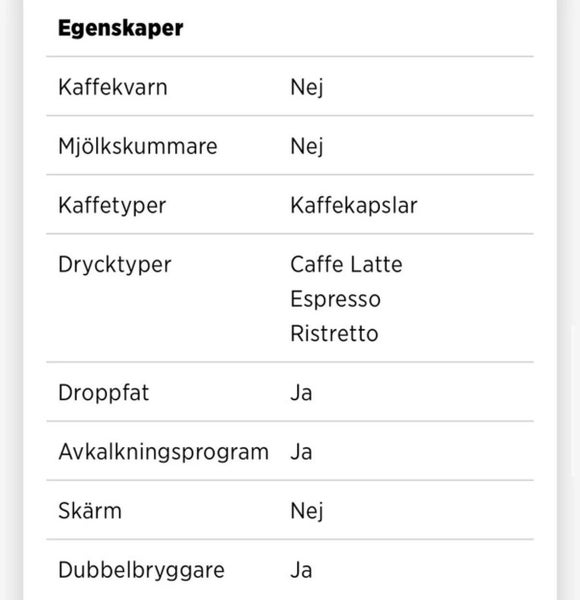Select the Kaffekapslar value
The height and width of the screenshot is (600, 580).
[x=354, y=206]
